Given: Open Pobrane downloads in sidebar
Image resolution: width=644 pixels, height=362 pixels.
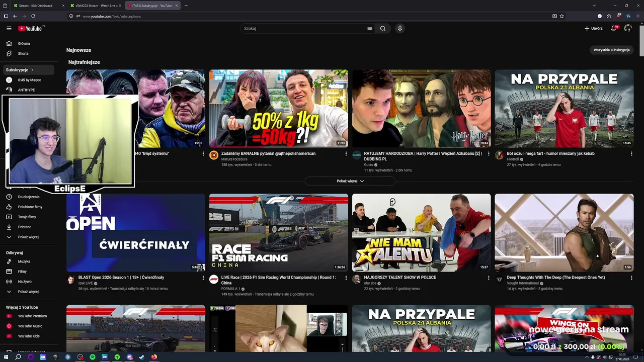Looking at the screenshot, I should 29,227.
